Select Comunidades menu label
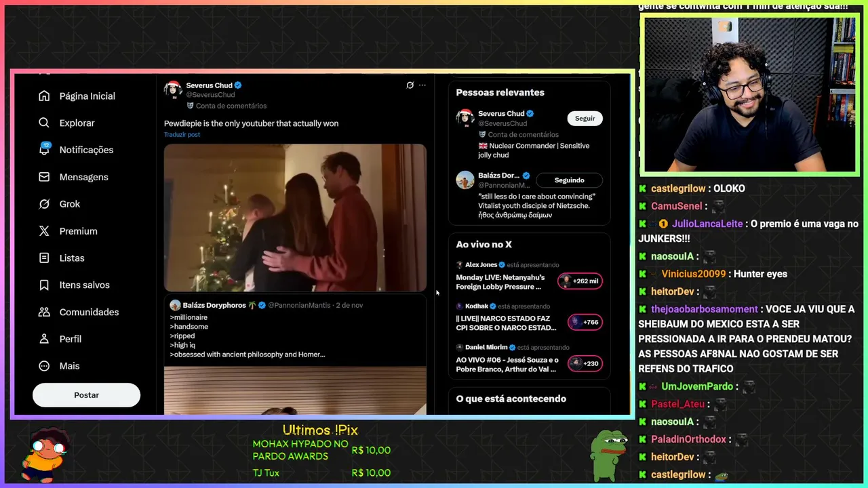The width and height of the screenshot is (868, 488). 89,312
